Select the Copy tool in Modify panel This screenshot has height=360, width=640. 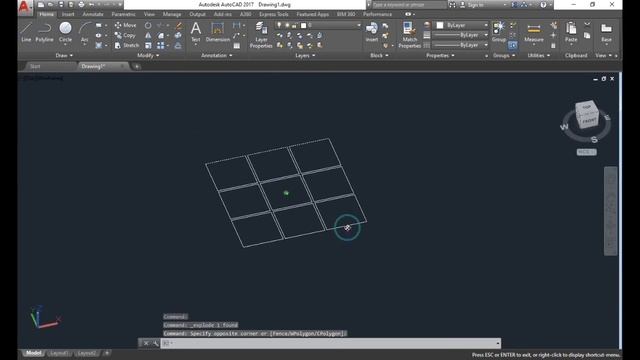click(x=125, y=36)
